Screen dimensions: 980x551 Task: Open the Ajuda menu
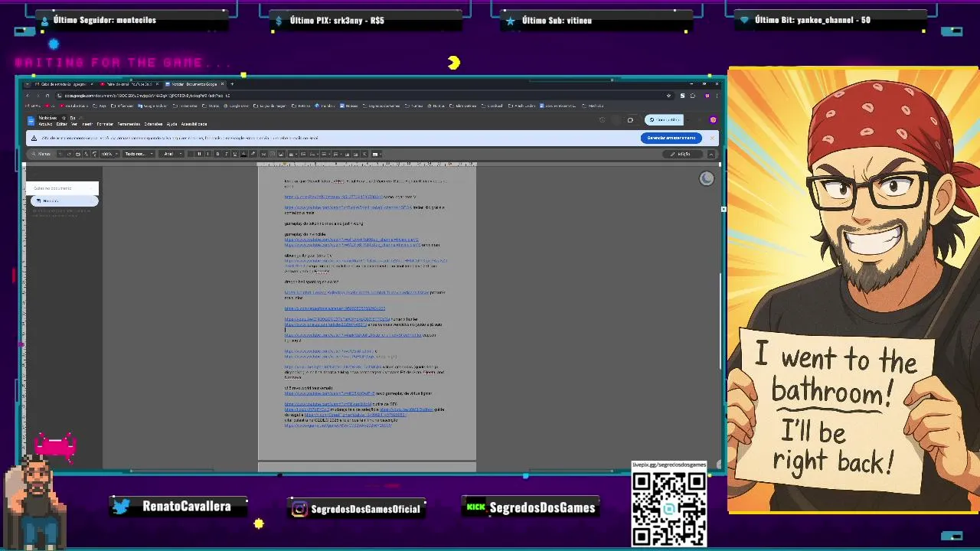[x=171, y=124]
